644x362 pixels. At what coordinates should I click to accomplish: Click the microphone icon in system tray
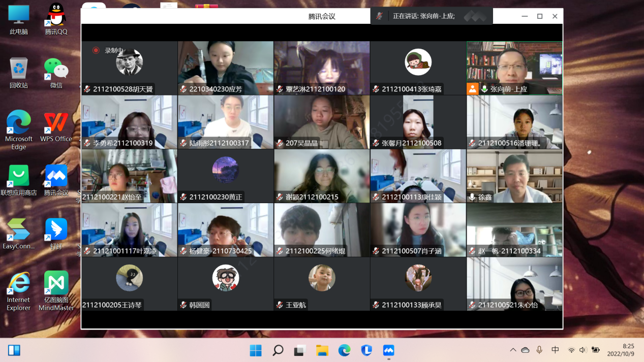click(x=539, y=350)
